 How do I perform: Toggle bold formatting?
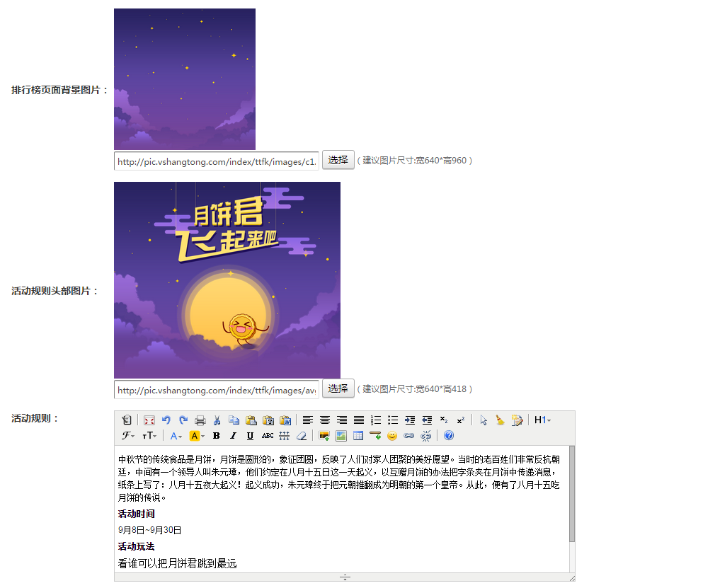pyautogui.click(x=217, y=436)
